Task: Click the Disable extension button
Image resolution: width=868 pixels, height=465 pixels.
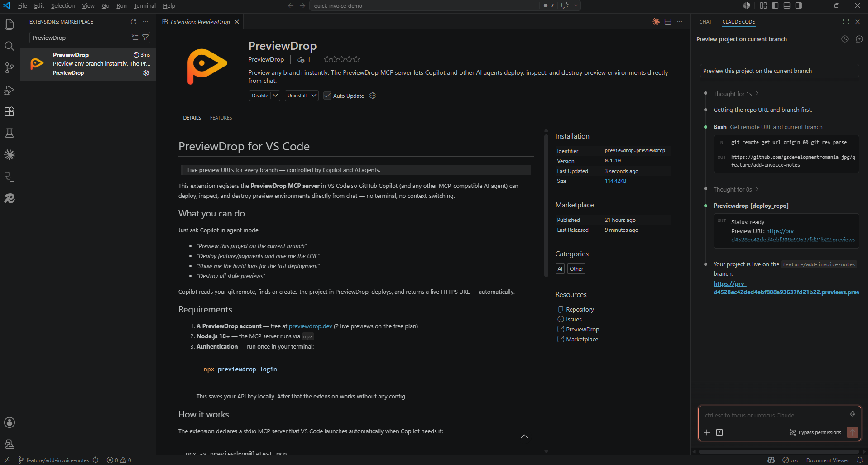Action: point(260,96)
